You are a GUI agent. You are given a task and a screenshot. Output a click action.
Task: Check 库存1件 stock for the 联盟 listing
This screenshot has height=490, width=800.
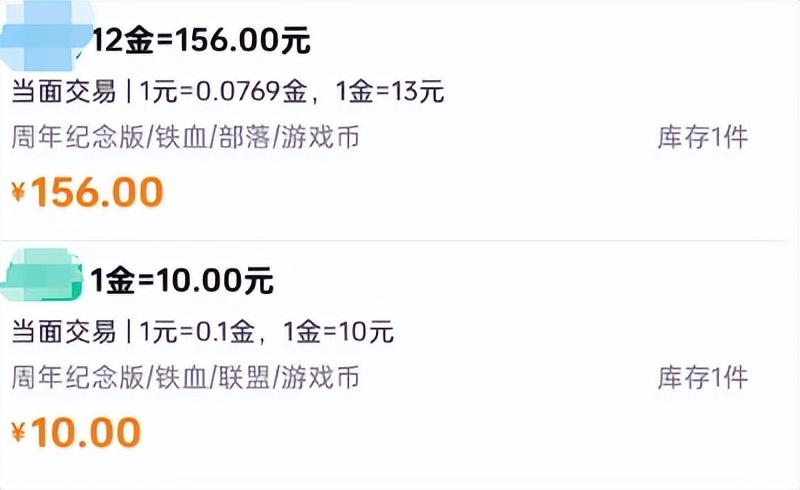[x=702, y=377]
